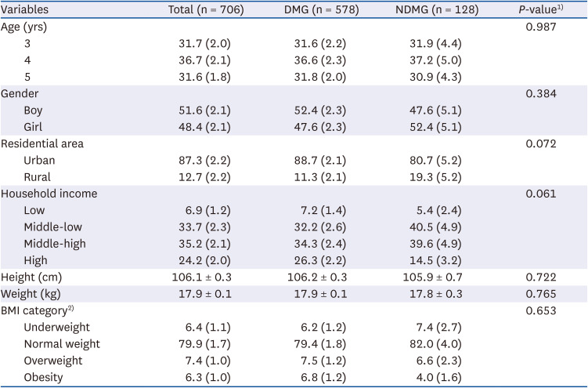This screenshot has width=588, height=388.
Task: Click the Urban row label
Action: click(38, 160)
